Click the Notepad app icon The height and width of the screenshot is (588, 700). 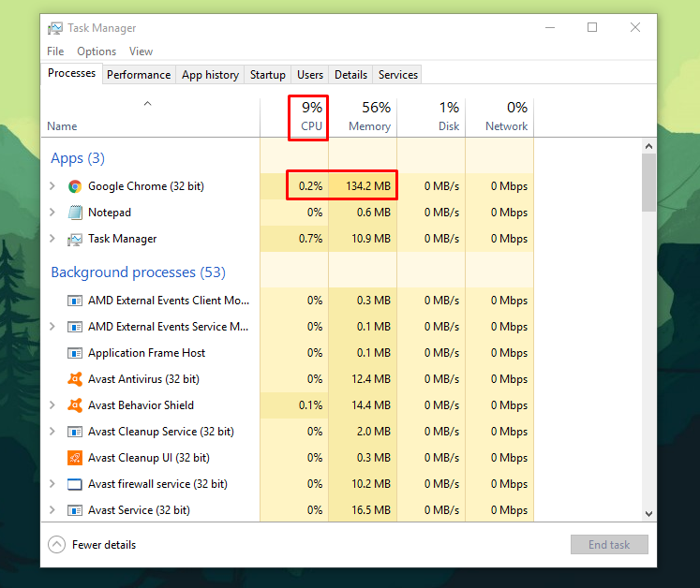click(x=75, y=213)
